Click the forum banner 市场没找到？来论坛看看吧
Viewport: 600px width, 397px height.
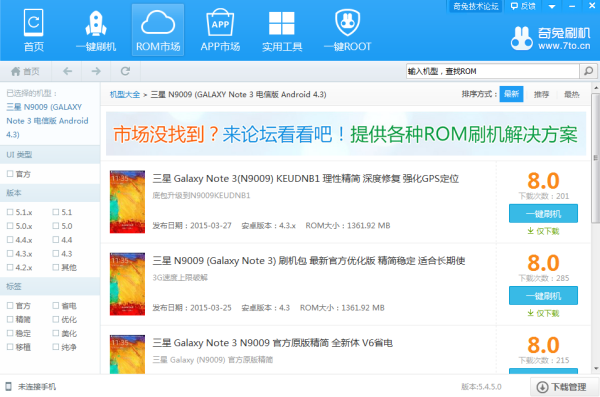(346, 134)
